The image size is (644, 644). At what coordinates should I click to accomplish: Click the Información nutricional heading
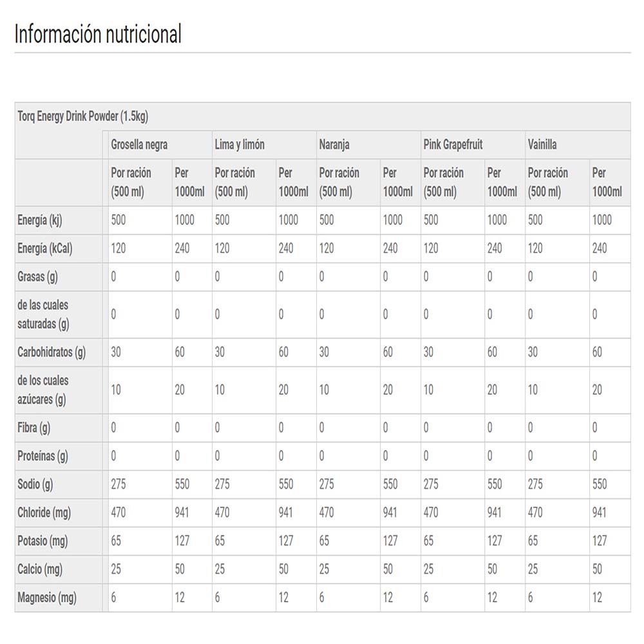point(98,33)
